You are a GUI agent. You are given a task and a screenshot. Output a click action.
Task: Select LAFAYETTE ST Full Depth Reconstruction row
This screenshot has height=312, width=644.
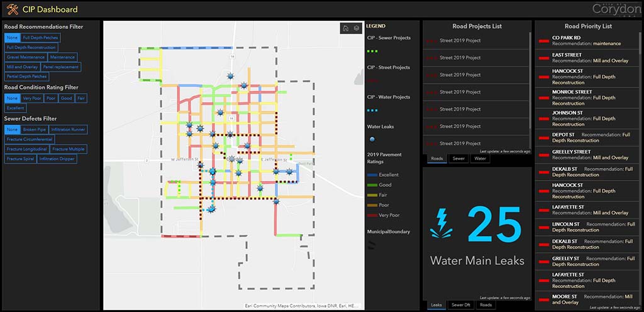587,281
